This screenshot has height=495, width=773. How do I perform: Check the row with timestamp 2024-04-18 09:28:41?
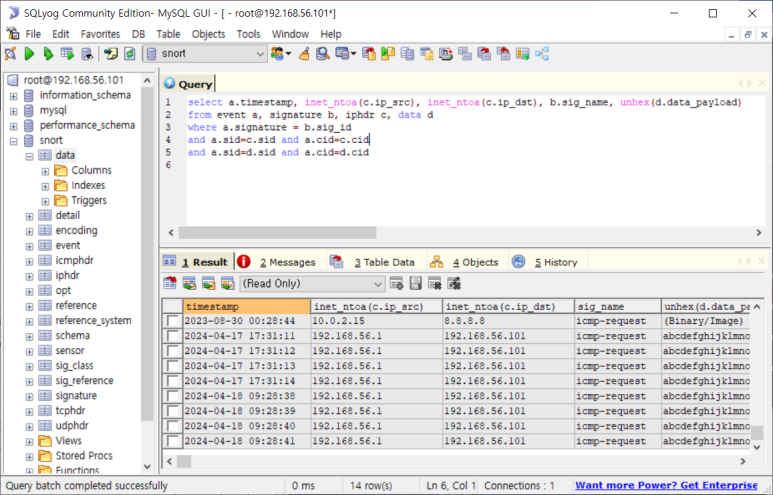tap(173, 441)
